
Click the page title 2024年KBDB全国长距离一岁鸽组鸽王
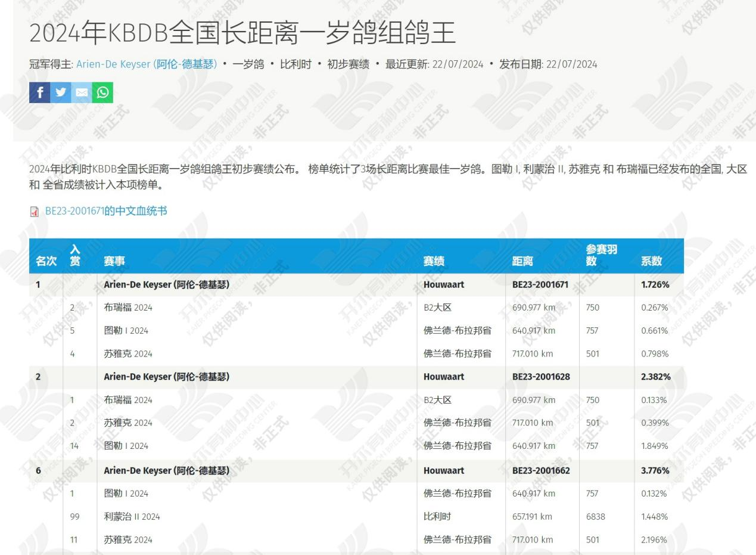tap(242, 33)
